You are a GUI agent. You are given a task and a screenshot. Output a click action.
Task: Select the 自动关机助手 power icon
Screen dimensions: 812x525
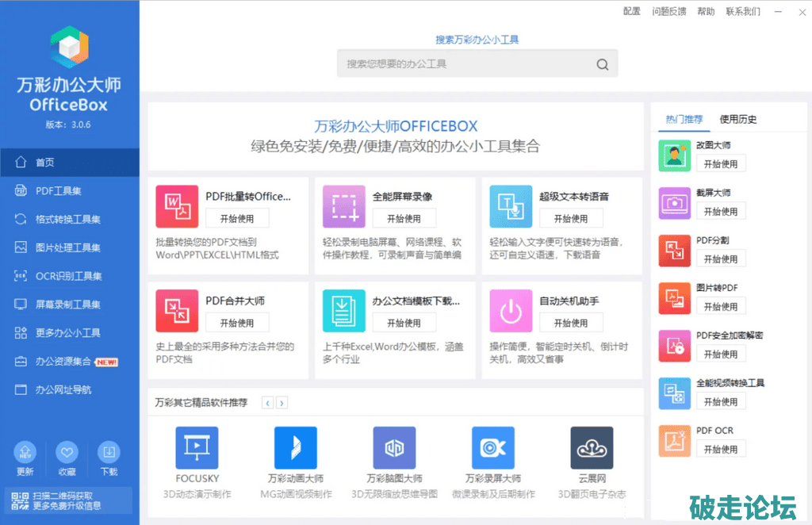pos(511,311)
